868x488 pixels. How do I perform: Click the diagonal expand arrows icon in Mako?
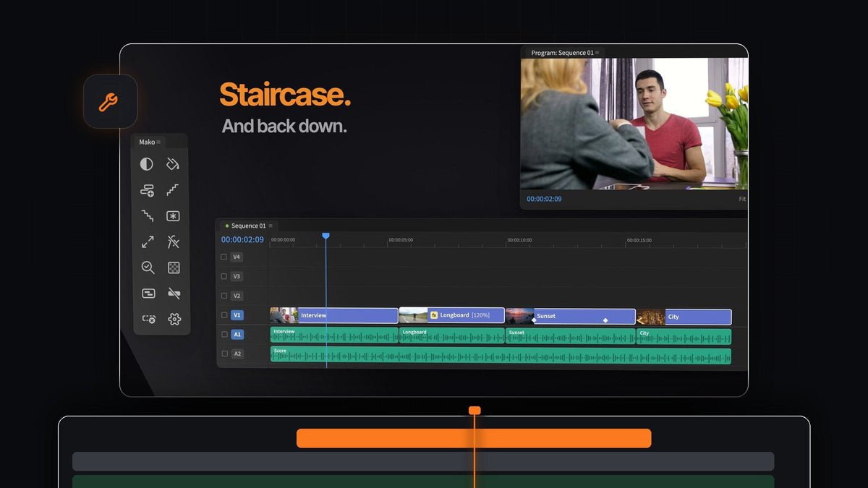click(147, 241)
